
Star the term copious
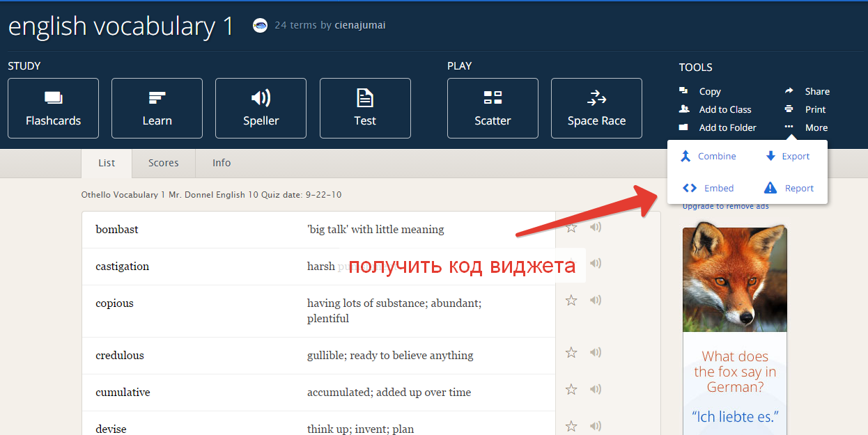(x=571, y=301)
